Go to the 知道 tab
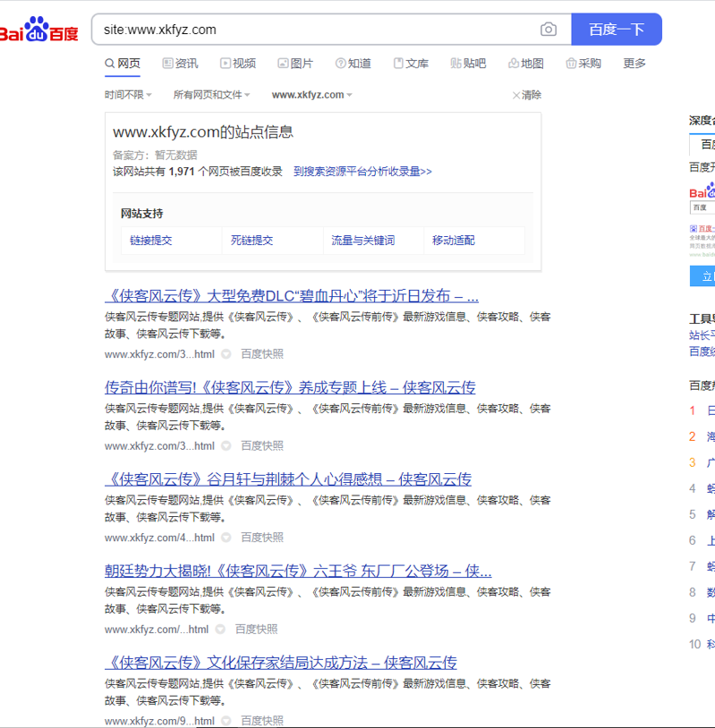Viewport: 715px width, 728px height. tap(353, 63)
